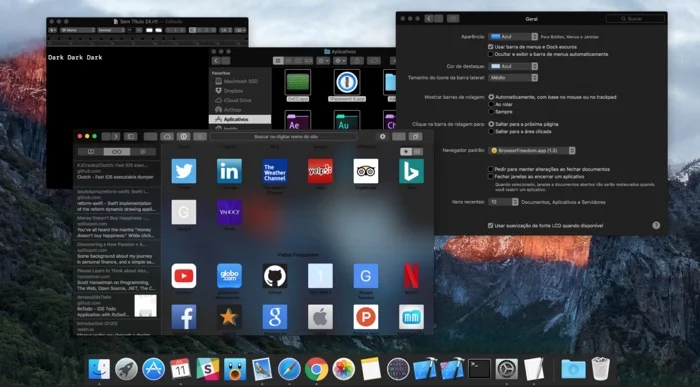
Task: Select iCloud Drive in Finder sidebar
Action: pyautogui.click(x=241, y=100)
